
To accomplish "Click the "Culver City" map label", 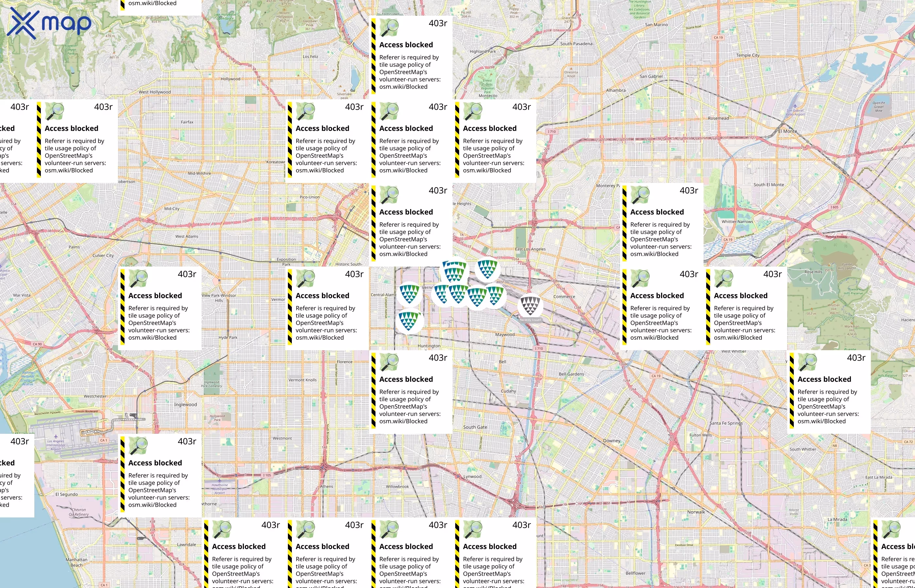I will point(103,255).
